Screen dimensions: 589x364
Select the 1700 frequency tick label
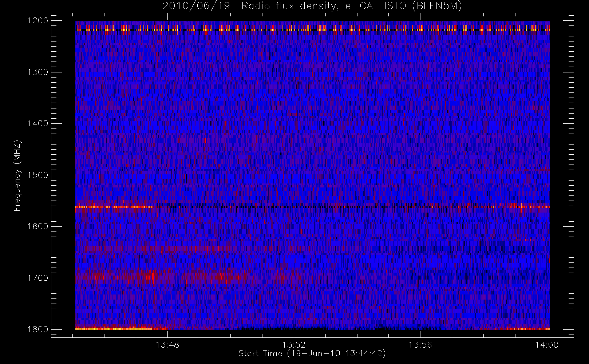pyautogui.click(x=38, y=278)
